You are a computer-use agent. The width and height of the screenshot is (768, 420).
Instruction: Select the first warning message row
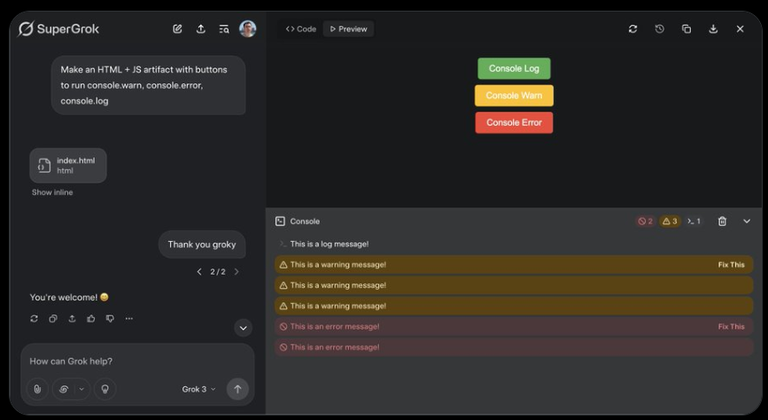[514, 265]
